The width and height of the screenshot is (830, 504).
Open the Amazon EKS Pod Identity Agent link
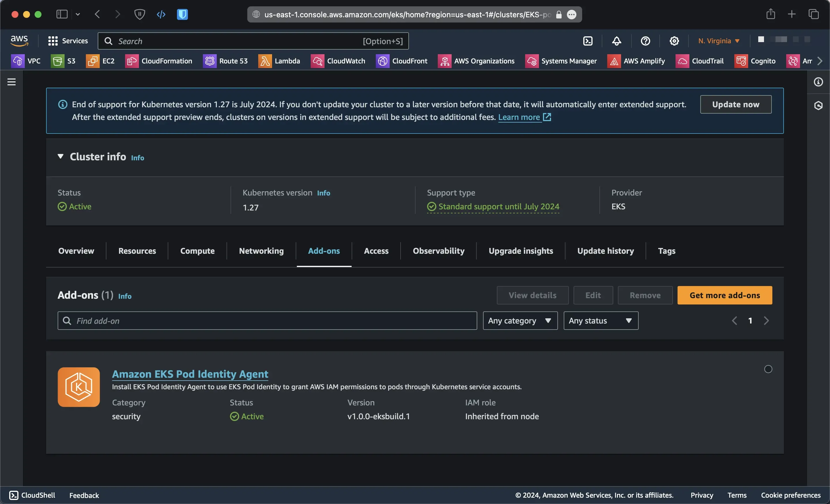(x=190, y=374)
